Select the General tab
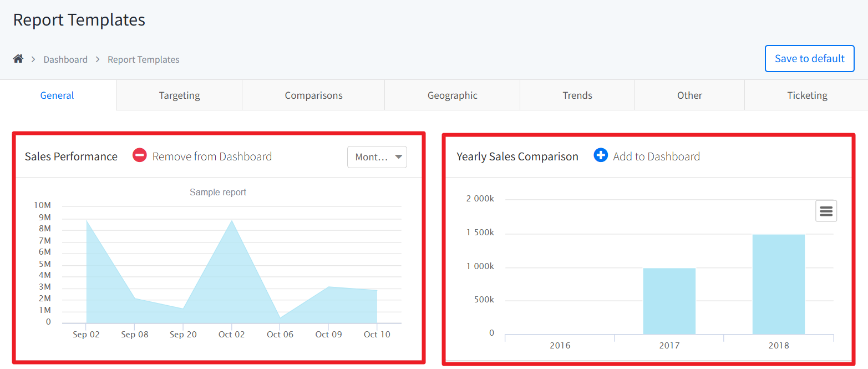 tap(57, 95)
